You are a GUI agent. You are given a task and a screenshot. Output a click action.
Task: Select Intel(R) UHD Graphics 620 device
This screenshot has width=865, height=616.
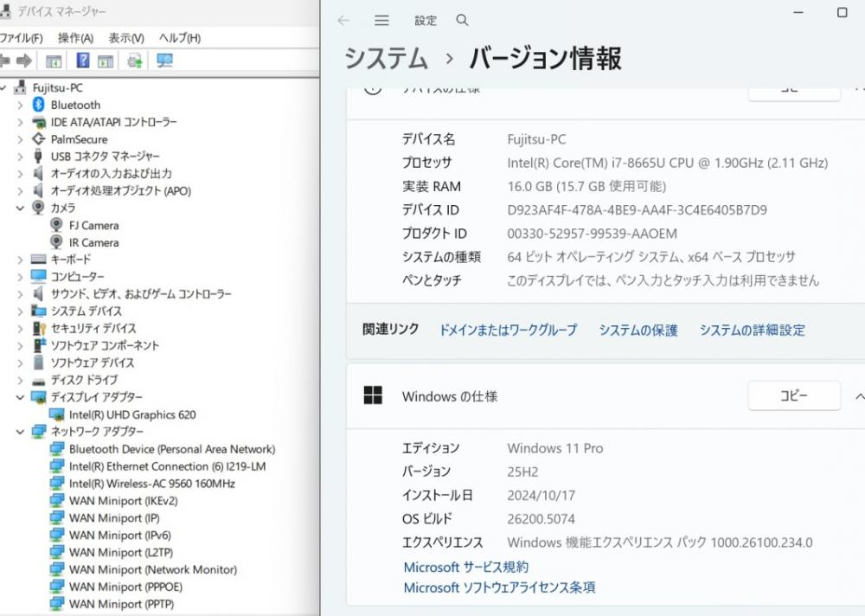click(x=131, y=414)
